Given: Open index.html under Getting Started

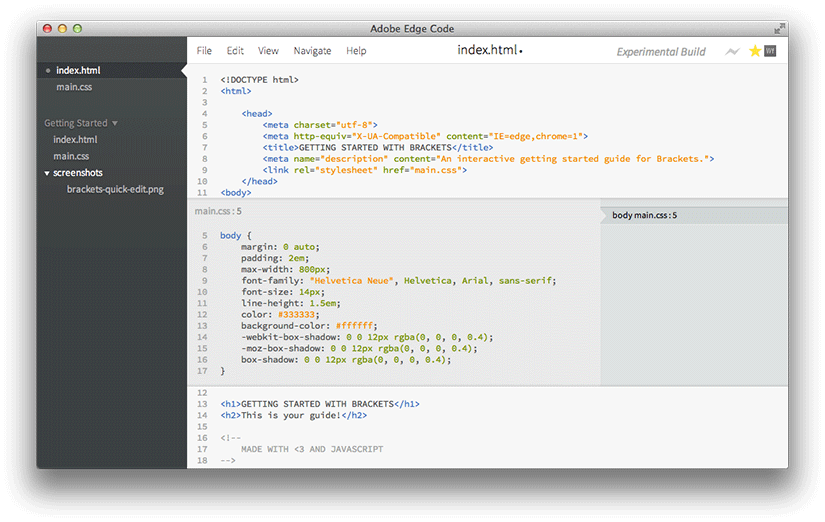Looking at the screenshot, I should [75, 140].
